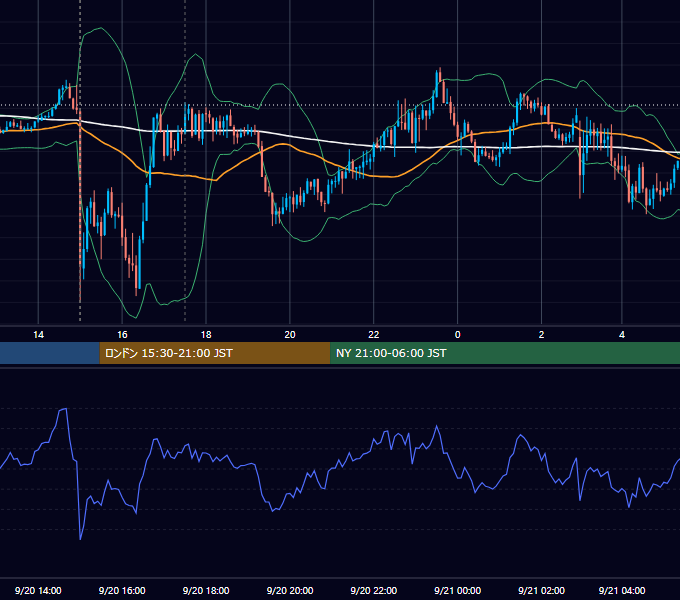
Task: Click the 22 hour axis label
Action: point(373,335)
